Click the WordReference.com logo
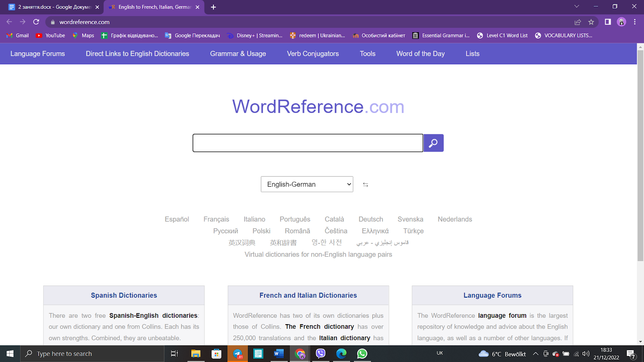Screen dimensions: 644x362 click(318, 107)
